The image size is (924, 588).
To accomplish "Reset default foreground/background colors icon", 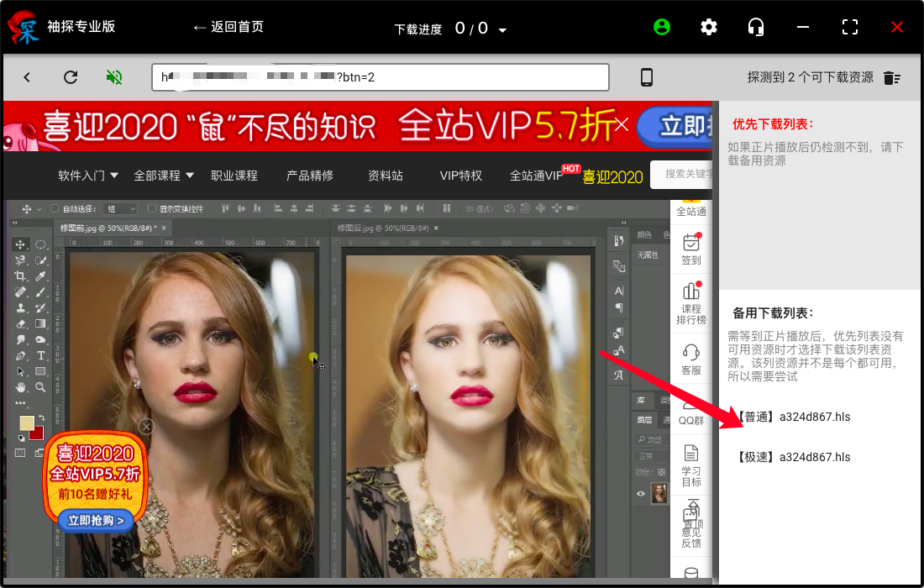I will 21,438.
